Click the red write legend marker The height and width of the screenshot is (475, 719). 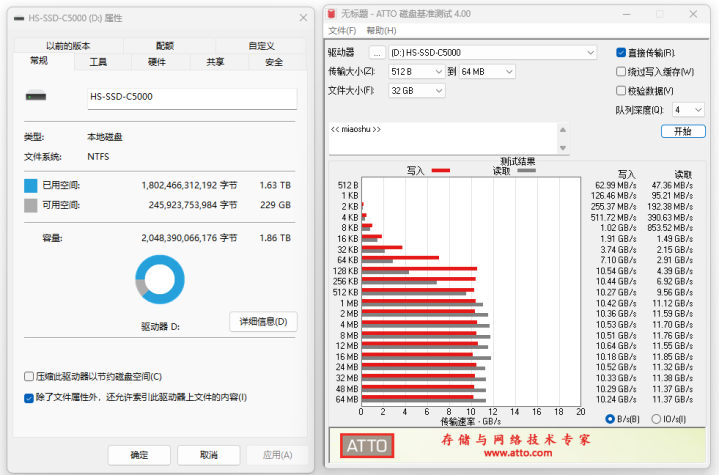(441, 171)
